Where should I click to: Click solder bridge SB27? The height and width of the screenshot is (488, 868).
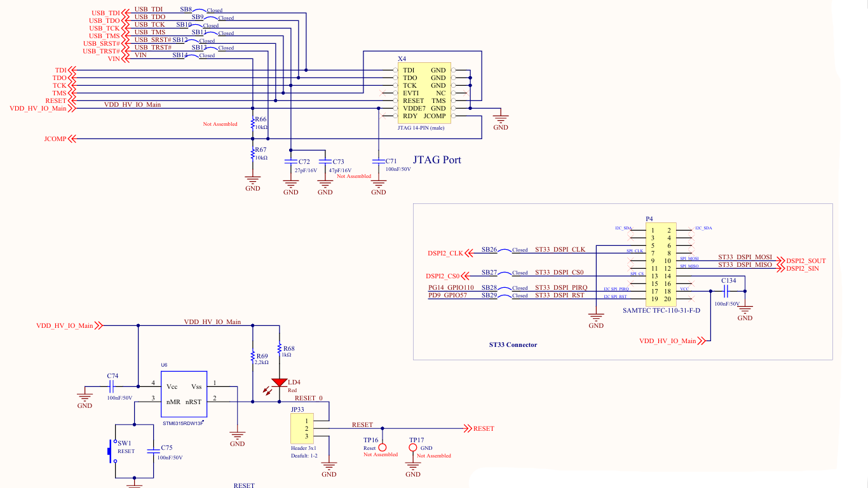505,273
